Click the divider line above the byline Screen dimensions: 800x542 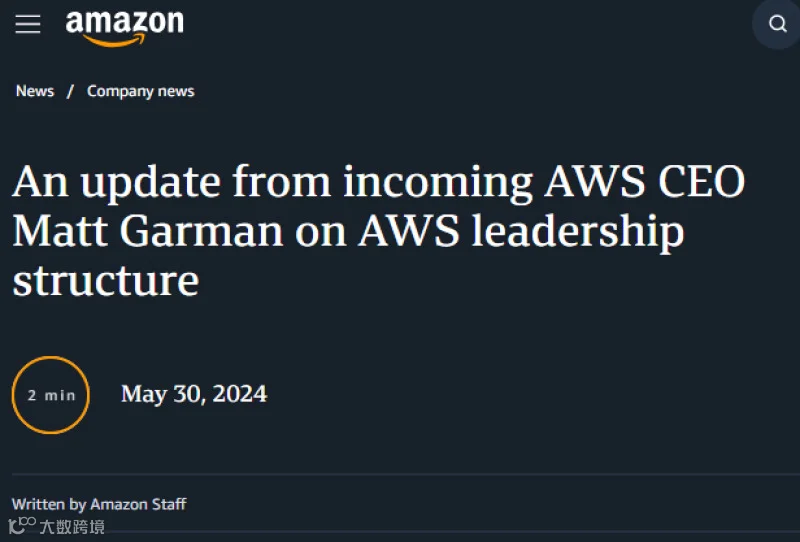[406, 474]
